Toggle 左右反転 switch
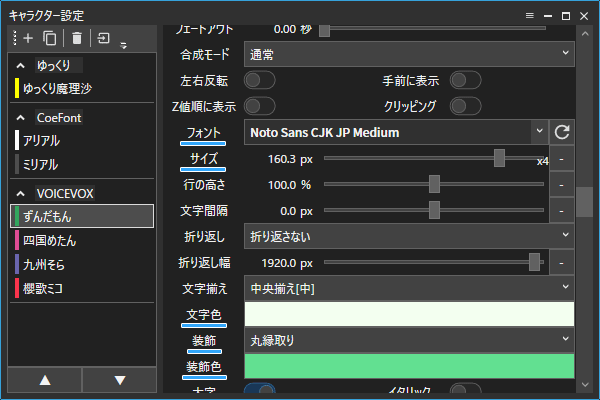The image size is (600, 400). 260,80
